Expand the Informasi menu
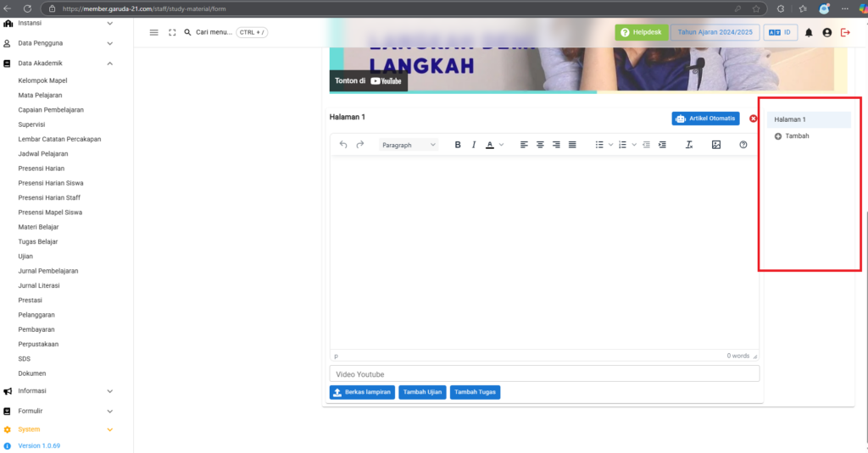This screenshot has width=868, height=453. (58, 391)
